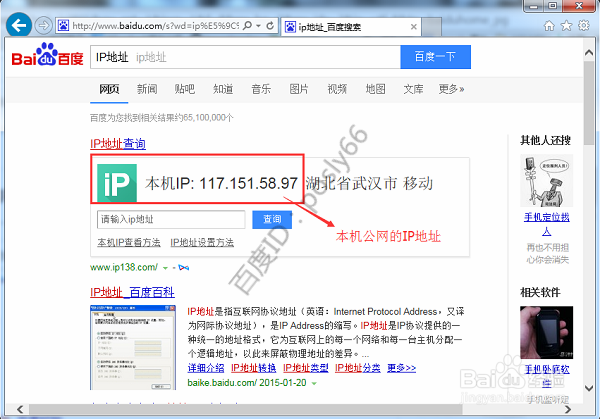This screenshot has width=600, height=419.
Task: Switch to the 贴吧 tab
Action: (x=185, y=89)
